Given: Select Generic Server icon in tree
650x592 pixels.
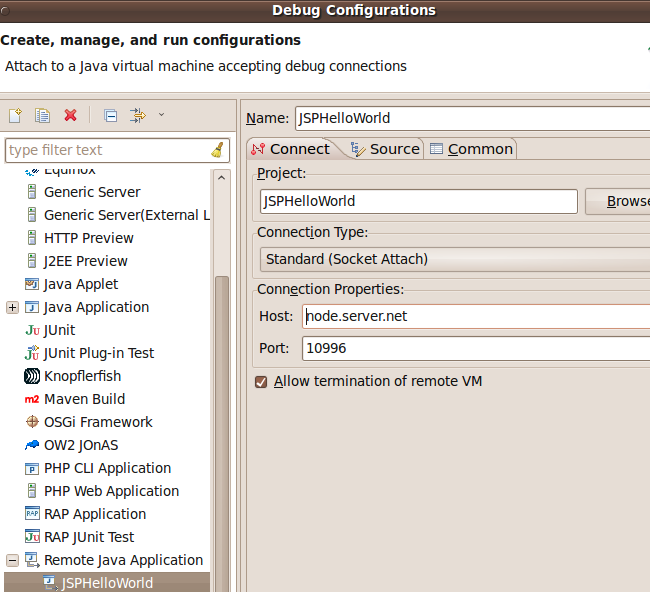Looking at the screenshot, I should click(32, 192).
